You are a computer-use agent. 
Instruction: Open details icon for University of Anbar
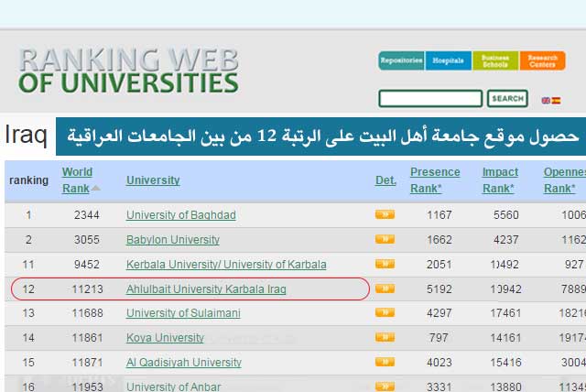[385, 387]
